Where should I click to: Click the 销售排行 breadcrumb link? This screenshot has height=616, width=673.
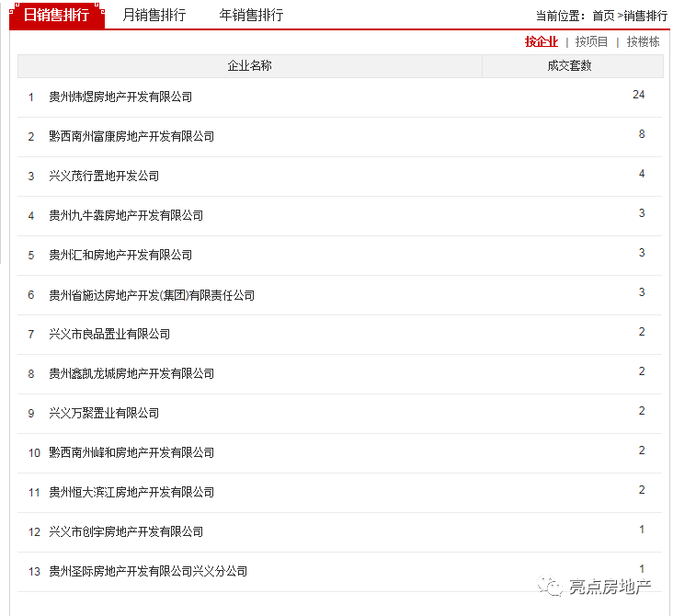pos(645,16)
